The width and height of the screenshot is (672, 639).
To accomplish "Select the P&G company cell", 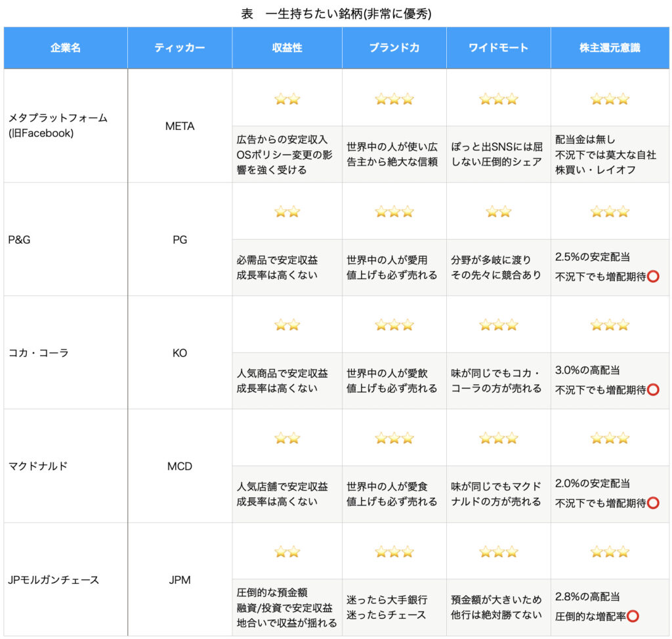I will click(66, 239).
